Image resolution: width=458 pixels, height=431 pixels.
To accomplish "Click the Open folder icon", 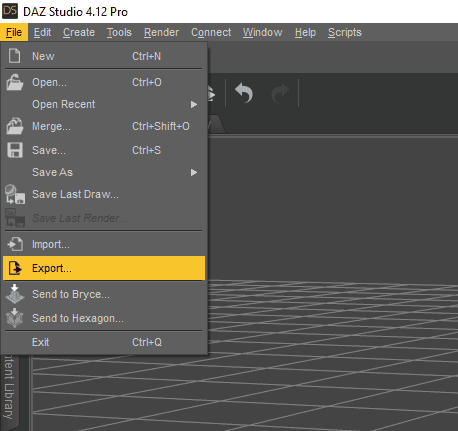I will click(x=15, y=82).
